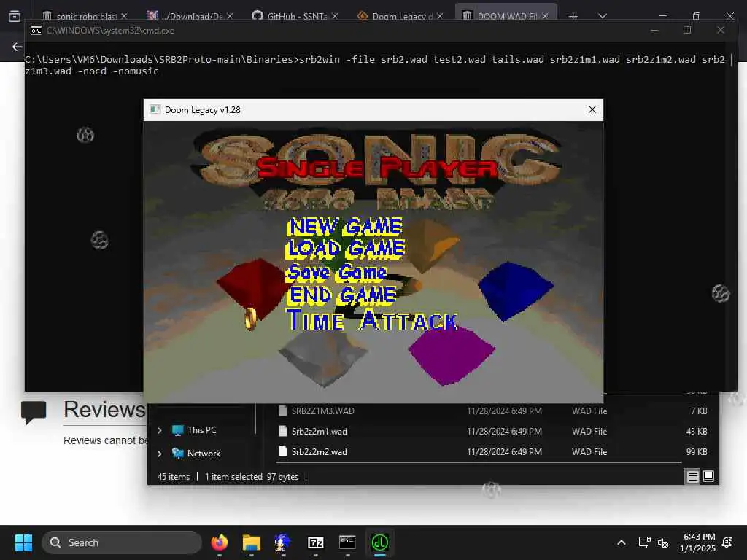
Task: Click the Srb2z2m1.wad file icon
Action: pos(283,431)
